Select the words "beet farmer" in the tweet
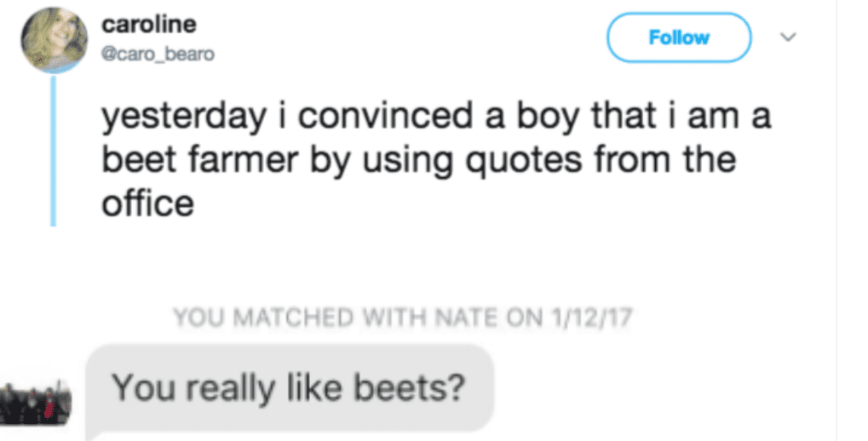The height and width of the screenshot is (441, 868). click(181, 160)
